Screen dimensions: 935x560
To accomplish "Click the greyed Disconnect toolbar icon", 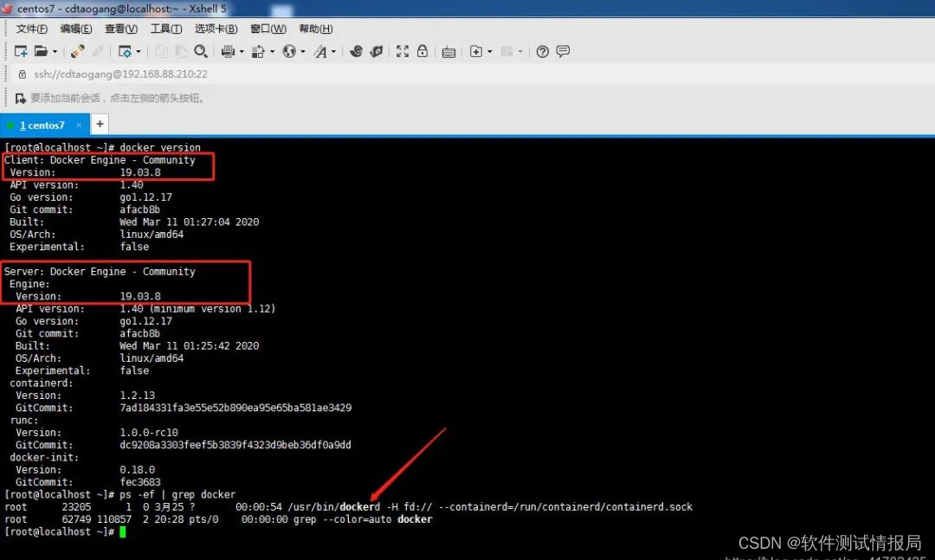I will (x=98, y=51).
